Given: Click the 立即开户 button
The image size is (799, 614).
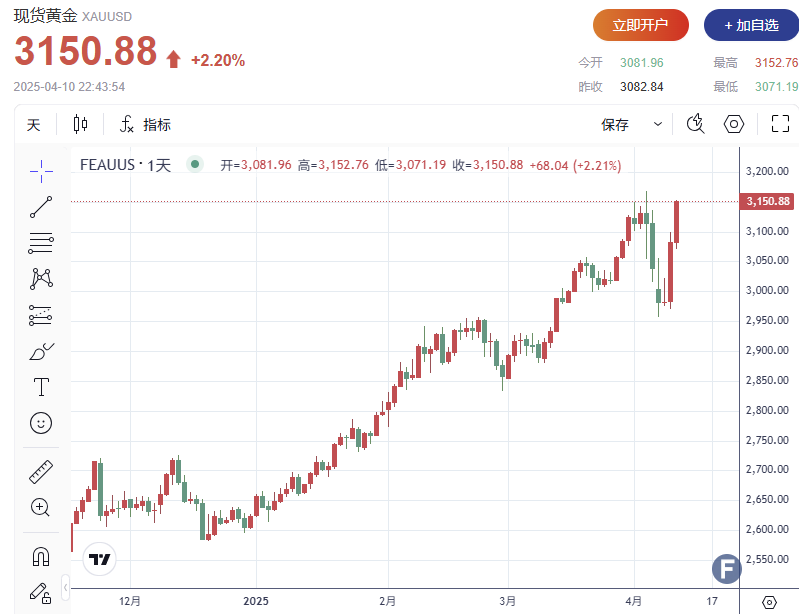Looking at the screenshot, I should 640,25.
